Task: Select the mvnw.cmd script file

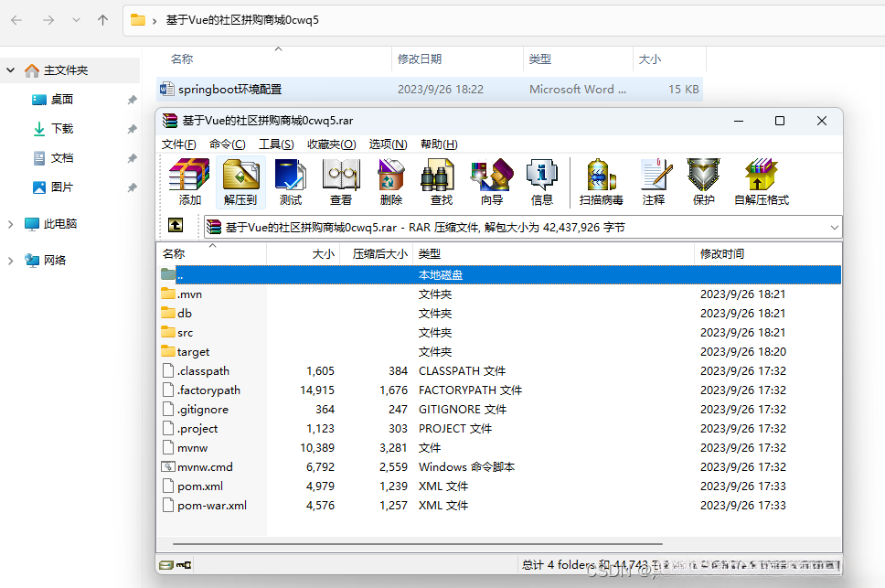Action: pos(500,466)
